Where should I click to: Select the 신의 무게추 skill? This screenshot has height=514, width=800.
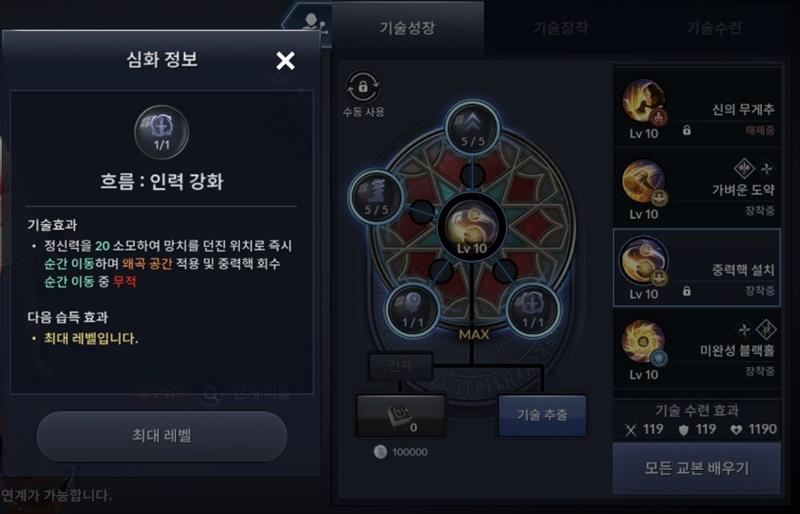pos(697,108)
